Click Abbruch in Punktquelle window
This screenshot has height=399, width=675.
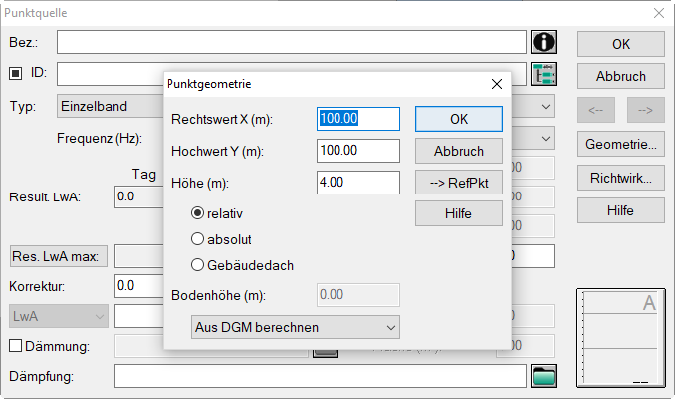pos(621,76)
